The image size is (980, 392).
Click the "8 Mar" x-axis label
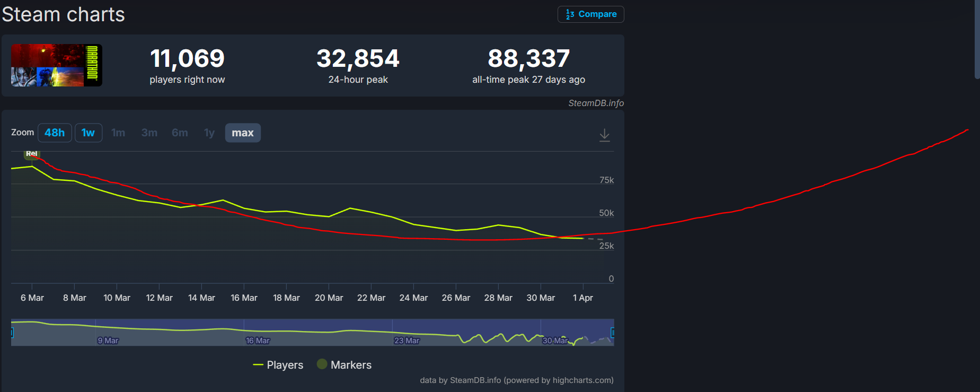click(x=75, y=298)
